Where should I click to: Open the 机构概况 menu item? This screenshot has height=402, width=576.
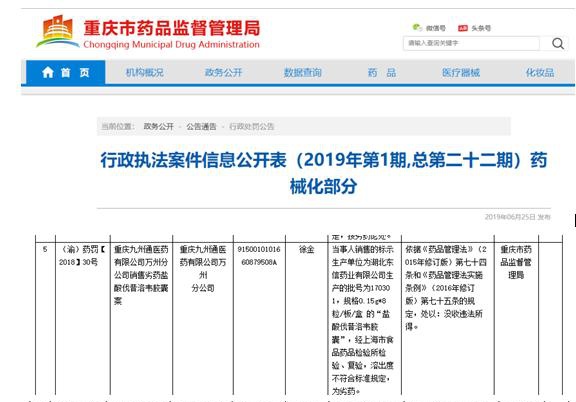(144, 72)
